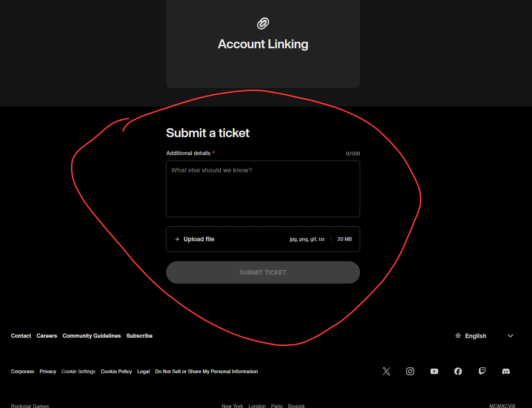Image resolution: width=532 pixels, height=408 pixels.
Task: Open the Instagram social icon
Action: click(410, 371)
